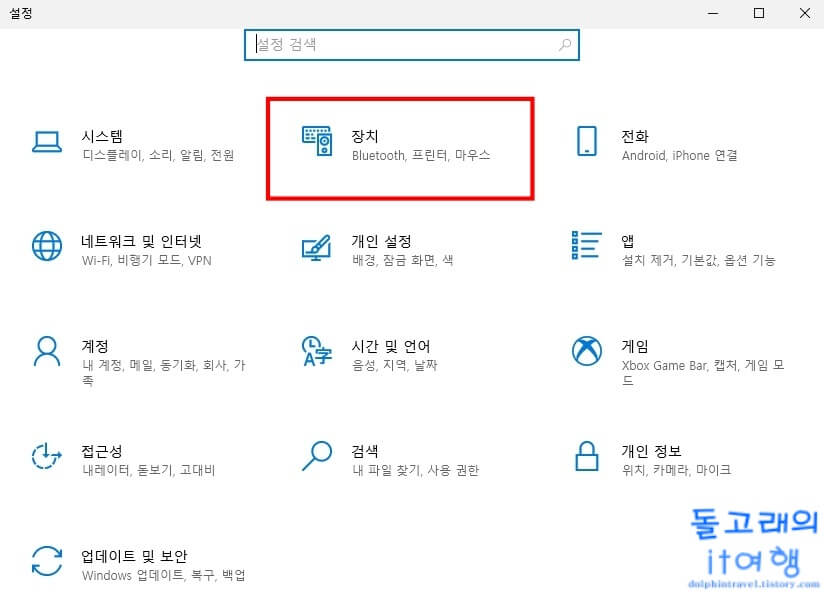This screenshot has width=824, height=603.
Task: Open the 시스템 laptop icon
Action: pyautogui.click(x=47, y=142)
